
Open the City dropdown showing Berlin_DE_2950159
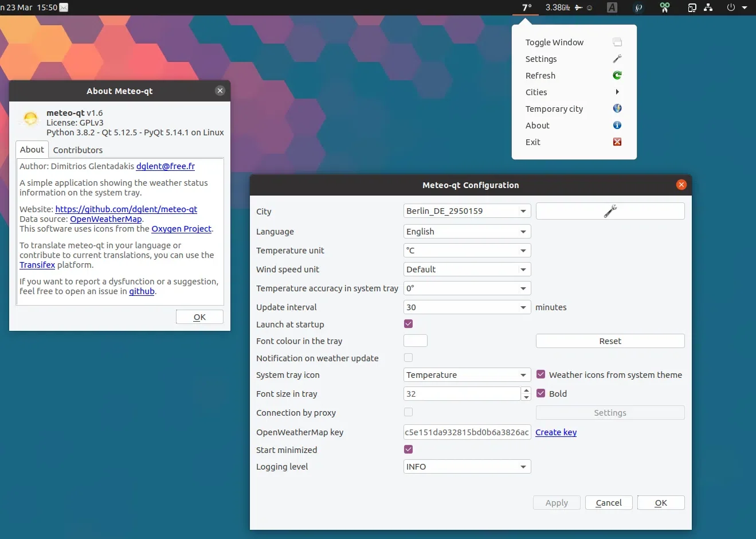[x=467, y=211]
